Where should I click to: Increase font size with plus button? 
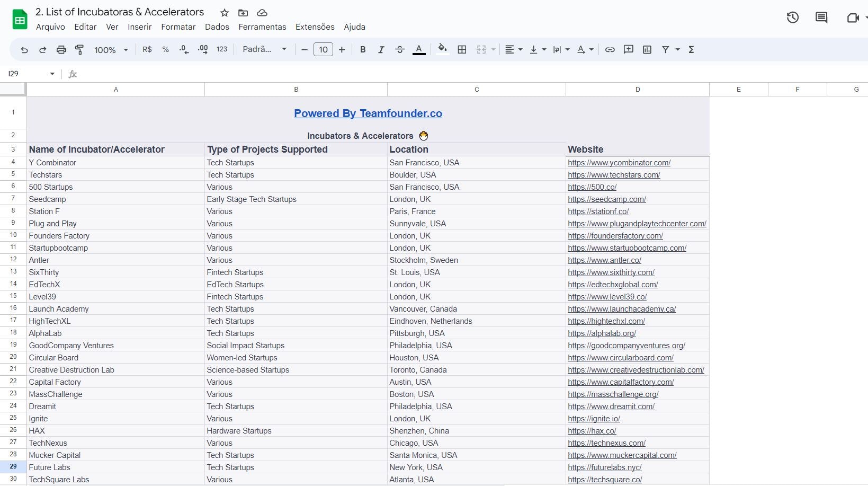(x=342, y=50)
